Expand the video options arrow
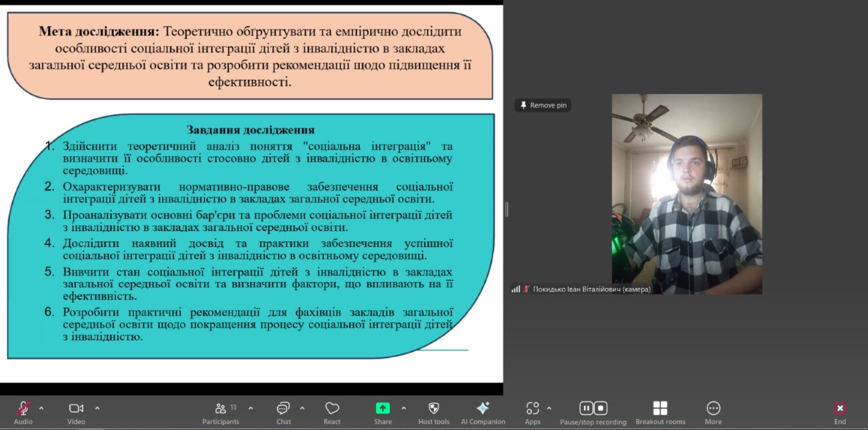 pyautogui.click(x=97, y=408)
